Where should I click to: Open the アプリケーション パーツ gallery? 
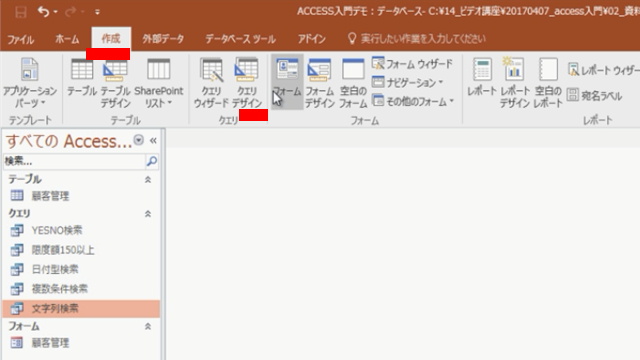click(30, 83)
